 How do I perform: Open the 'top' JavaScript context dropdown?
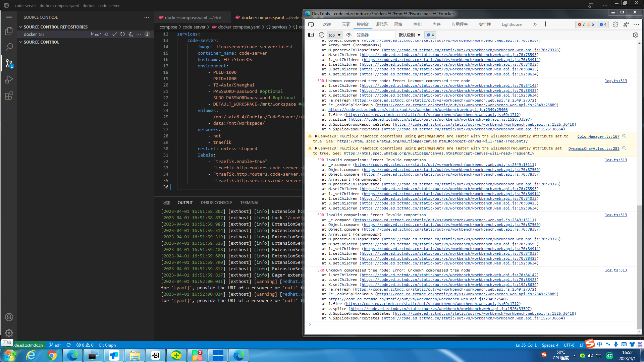click(x=334, y=35)
